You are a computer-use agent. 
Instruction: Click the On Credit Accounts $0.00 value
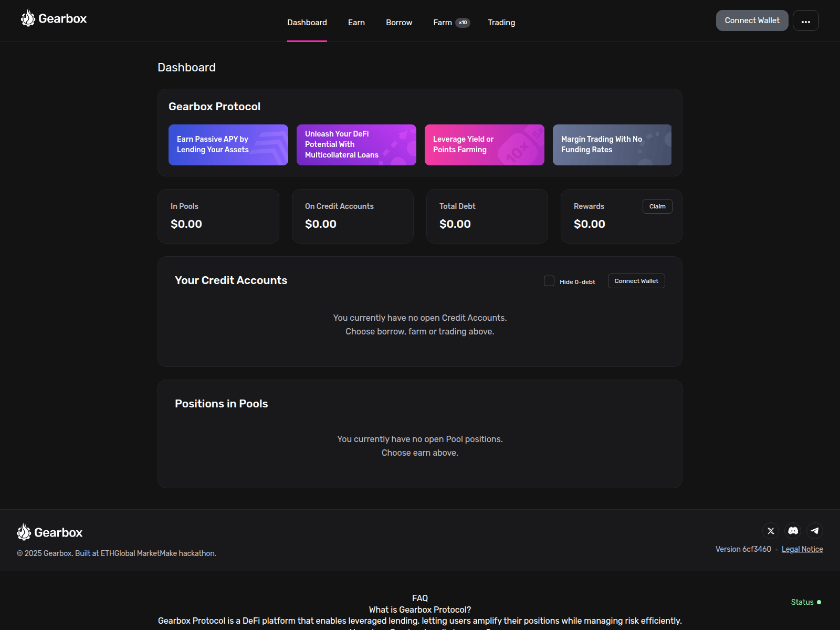[x=321, y=224]
